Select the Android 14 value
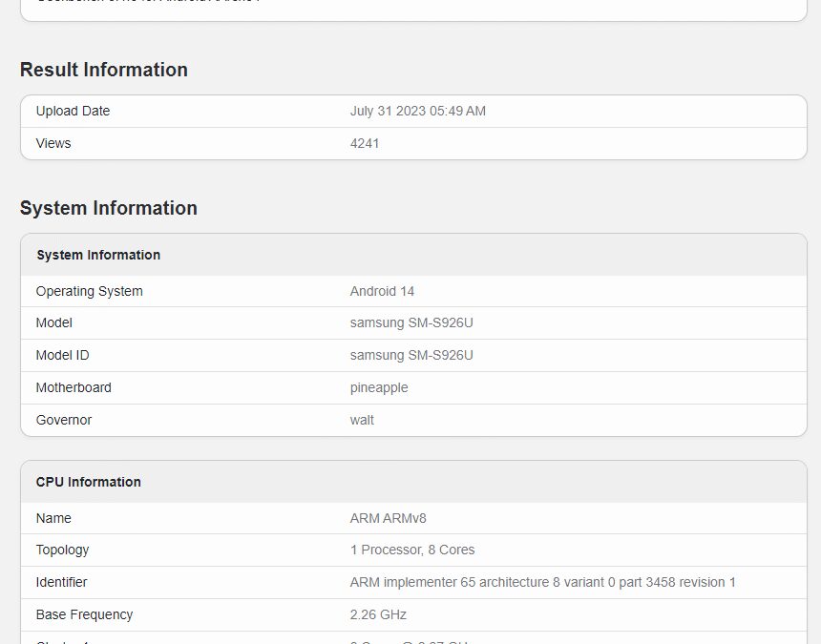Image resolution: width=821 pixels, height=644 pixels. pyautogui.click(x=382, y=291)
